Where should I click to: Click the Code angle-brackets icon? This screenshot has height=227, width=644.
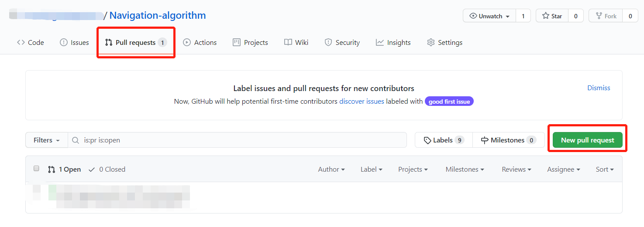(21, 42)
